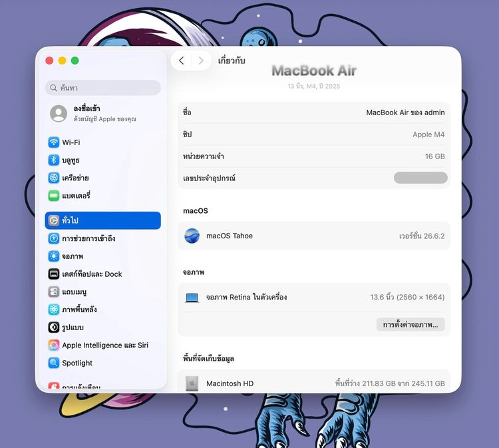Viewport: 499px width, 448px height.
Task: Click the magnifier icon in ค้นหา field
Action: (53, 88)
